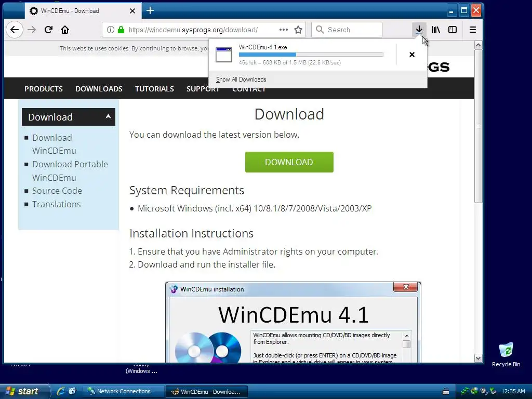Screen dimensions: 532x399
Task: Open the Recycle Bin desktop icon
Action: click(x=506, y=355)
